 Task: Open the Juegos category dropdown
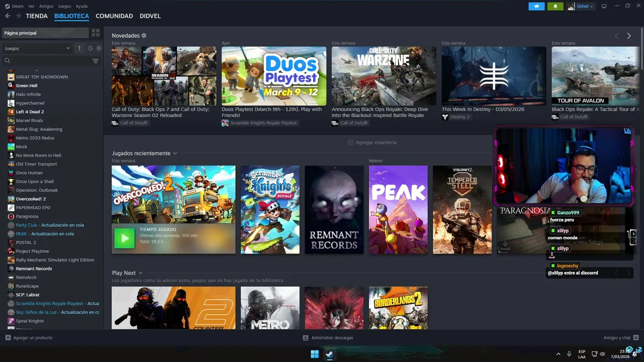(x=37, y=48)
